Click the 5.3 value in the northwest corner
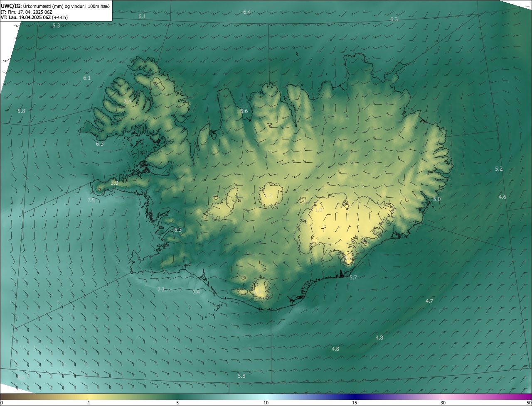 click(56, 25)
